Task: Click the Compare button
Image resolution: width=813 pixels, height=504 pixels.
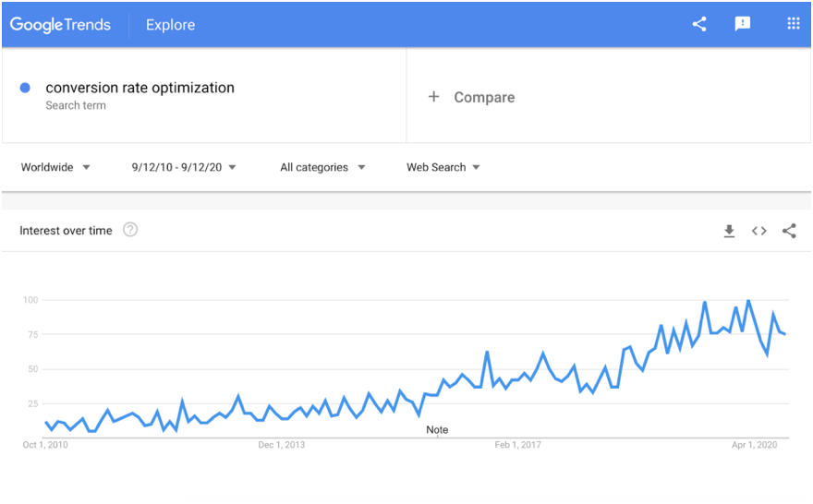Action: (x=484, y=97)
